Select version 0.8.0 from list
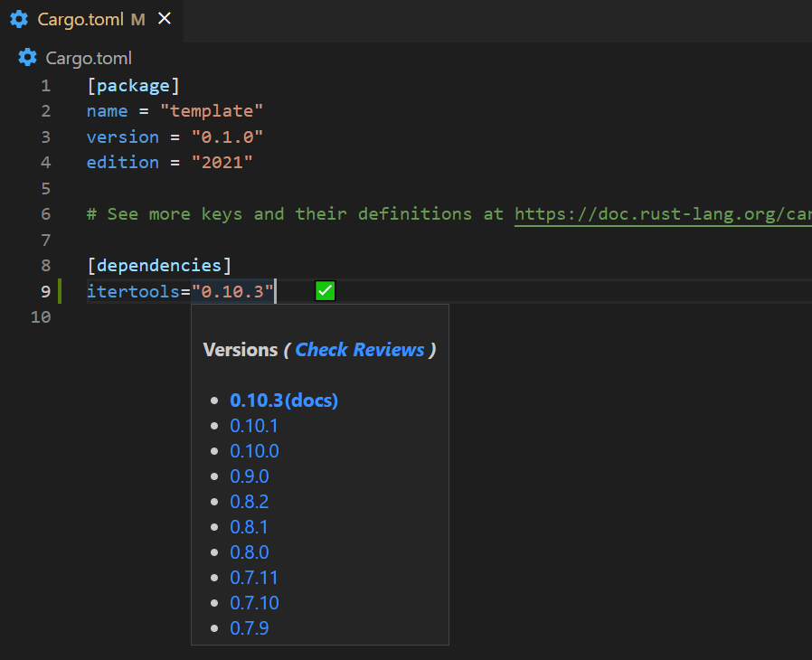The width and height of the screenshot is (812, 660). (x=249, y=552)
